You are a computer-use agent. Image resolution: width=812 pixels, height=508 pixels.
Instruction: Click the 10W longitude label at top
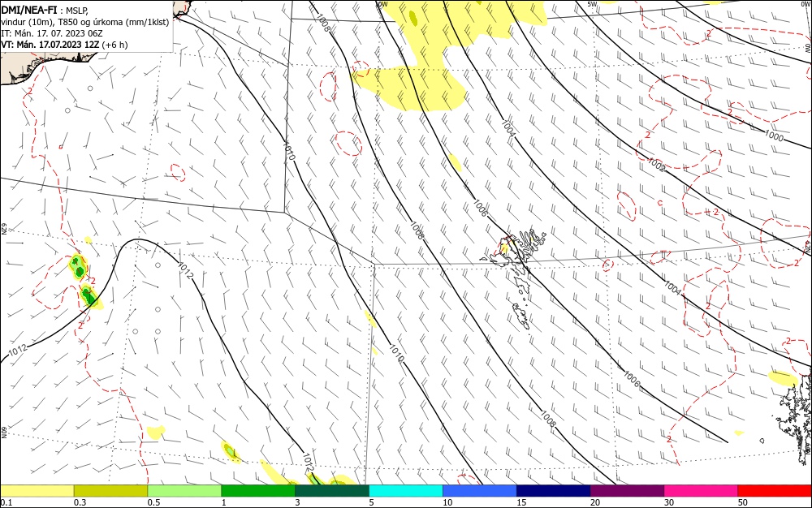coord(382,4)
